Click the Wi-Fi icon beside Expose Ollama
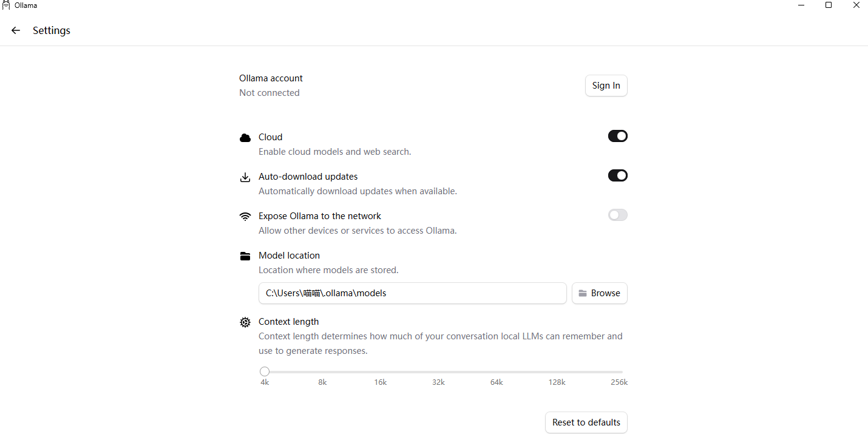Viewport: 868px width, 434px height. 245,217
